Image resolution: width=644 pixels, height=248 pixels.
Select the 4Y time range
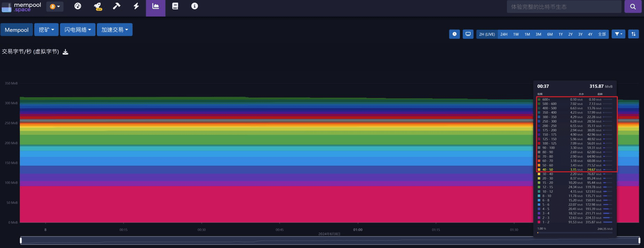pyautogui.click(x=590, y=34)
